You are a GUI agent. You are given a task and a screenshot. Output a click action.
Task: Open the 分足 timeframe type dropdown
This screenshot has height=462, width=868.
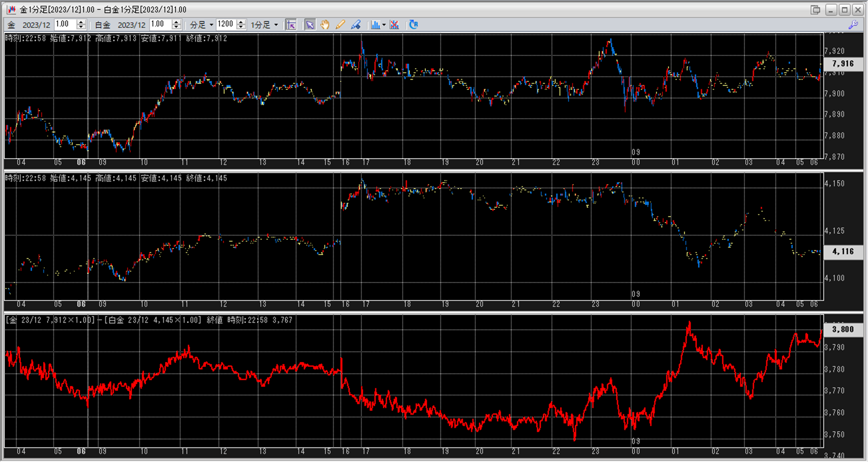[x=211, y=25]
